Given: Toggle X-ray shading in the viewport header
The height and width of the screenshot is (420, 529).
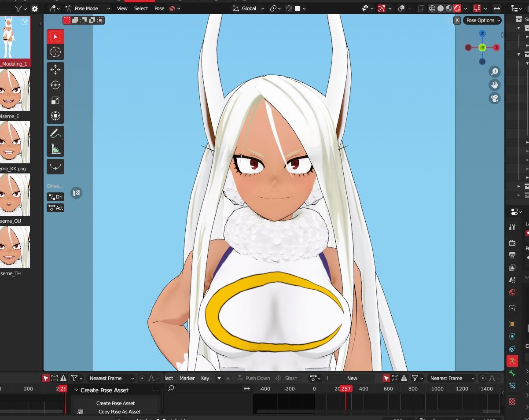Looking at the screenshot, I should coord(421,8).
